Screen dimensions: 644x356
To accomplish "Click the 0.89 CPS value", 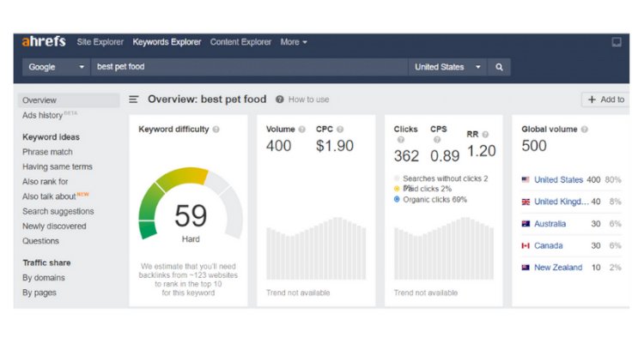I will (x=445, y=156).
